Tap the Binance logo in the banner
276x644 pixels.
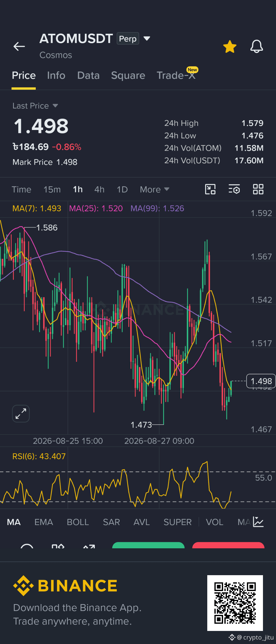coord(65,586)
